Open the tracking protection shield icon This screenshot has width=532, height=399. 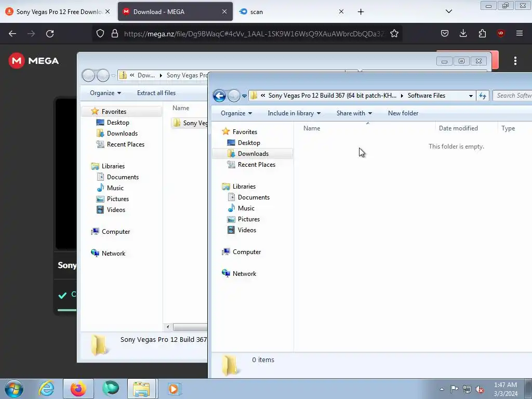pos(100,34)
